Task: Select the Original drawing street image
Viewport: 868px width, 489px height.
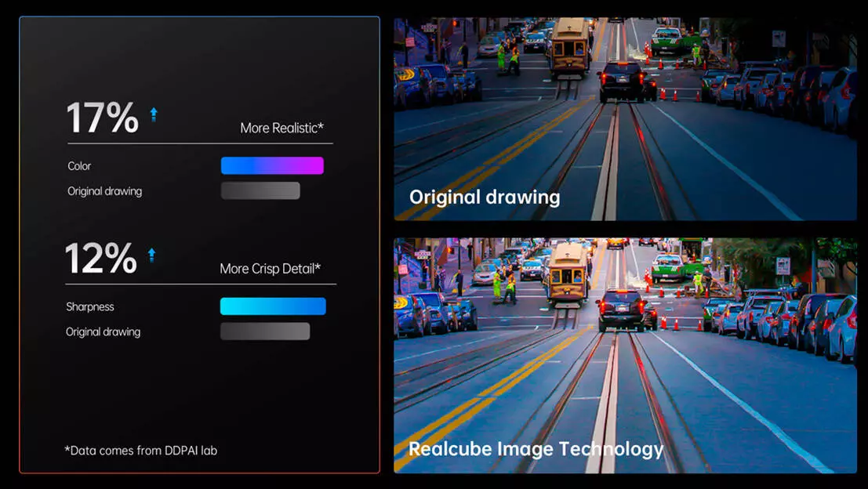Action: point(625,119)
